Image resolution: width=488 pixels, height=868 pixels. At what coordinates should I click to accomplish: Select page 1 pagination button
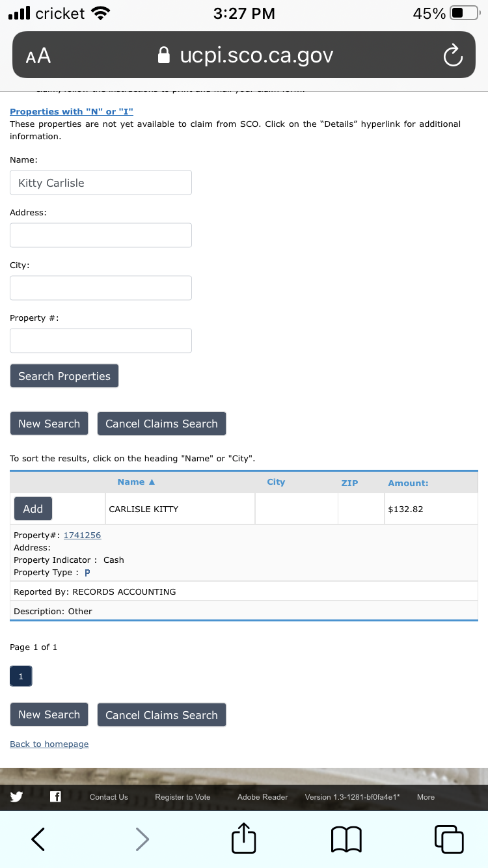click(21, 677)
